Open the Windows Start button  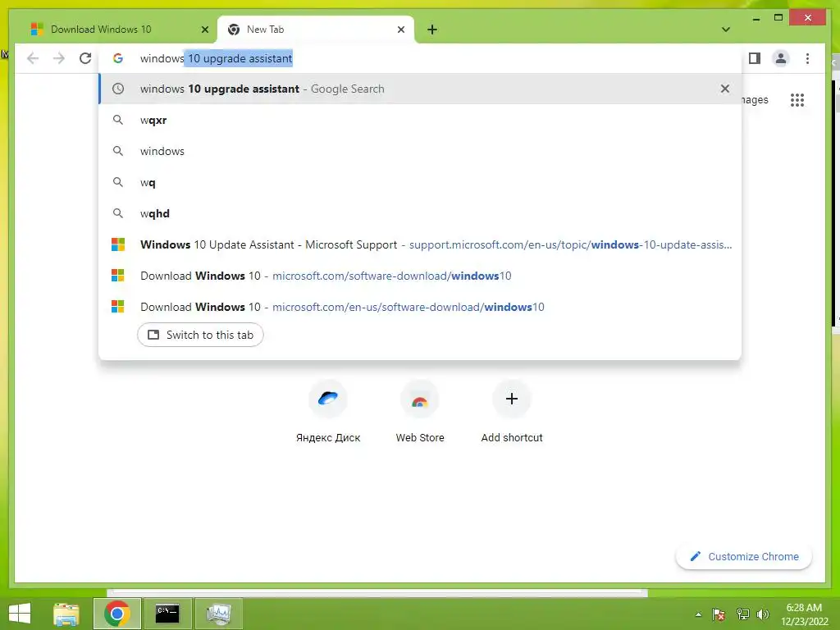click(20, 614)
